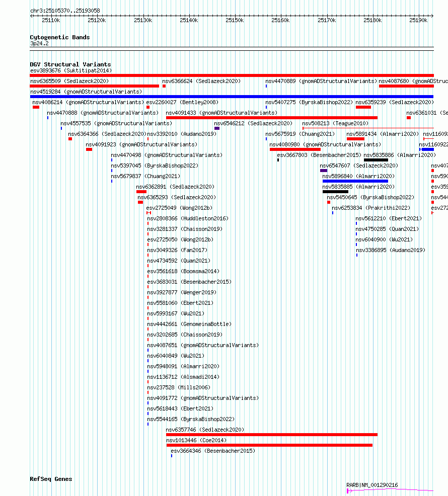
Task: Click nsv6546212 (Sedlazeck2020) label
Action: (x=253, y=123)
